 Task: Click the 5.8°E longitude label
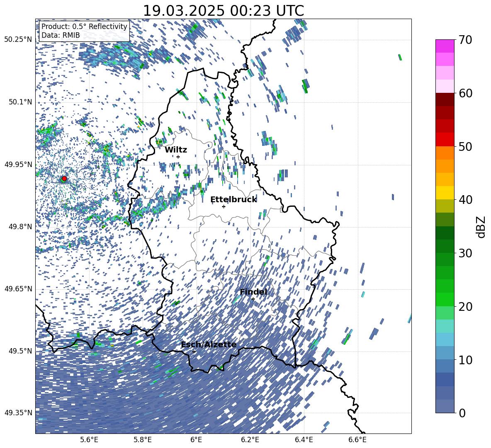pos(143,440)
